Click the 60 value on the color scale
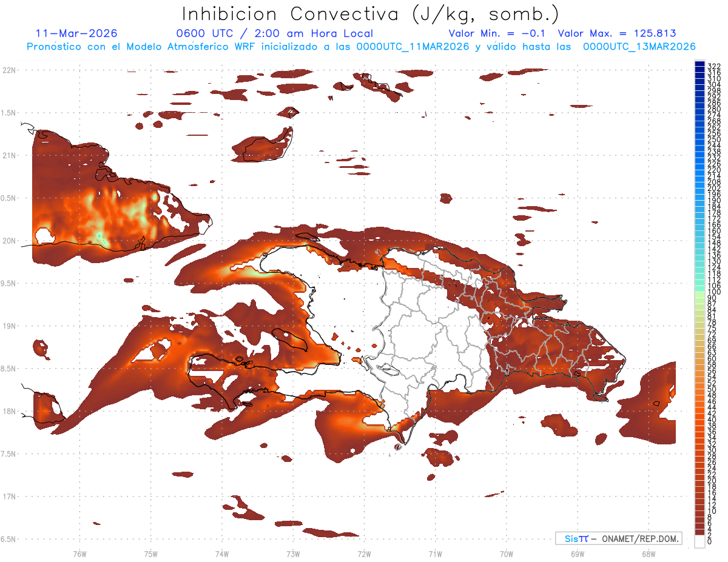Image resolution: width=728 pixels, height=562 pixels. (712, 359)
